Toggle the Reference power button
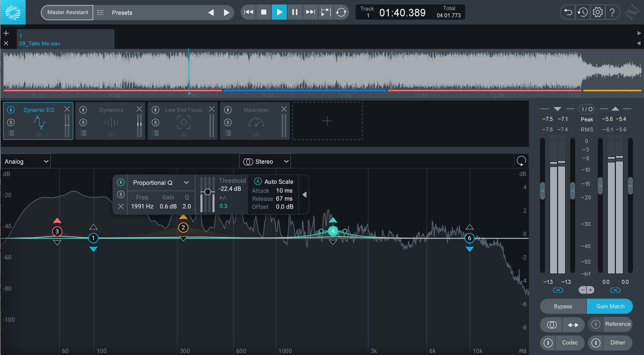The width and height of the screenshot is (644, 355). pos(596,324)
